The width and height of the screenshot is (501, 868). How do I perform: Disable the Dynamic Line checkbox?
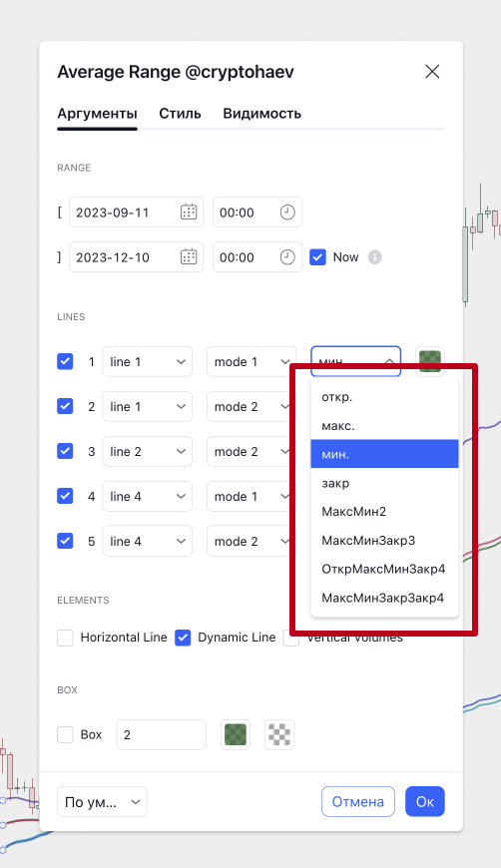[183, 638]
